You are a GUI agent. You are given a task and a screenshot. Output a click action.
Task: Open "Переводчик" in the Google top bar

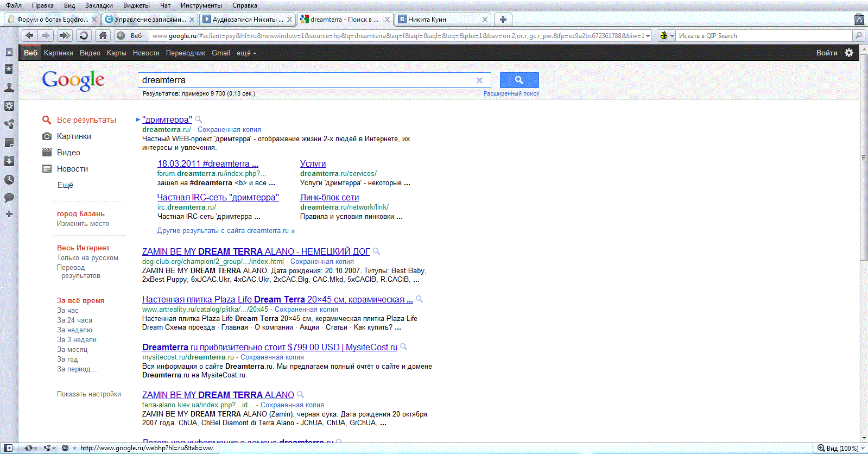pos(186,53)
